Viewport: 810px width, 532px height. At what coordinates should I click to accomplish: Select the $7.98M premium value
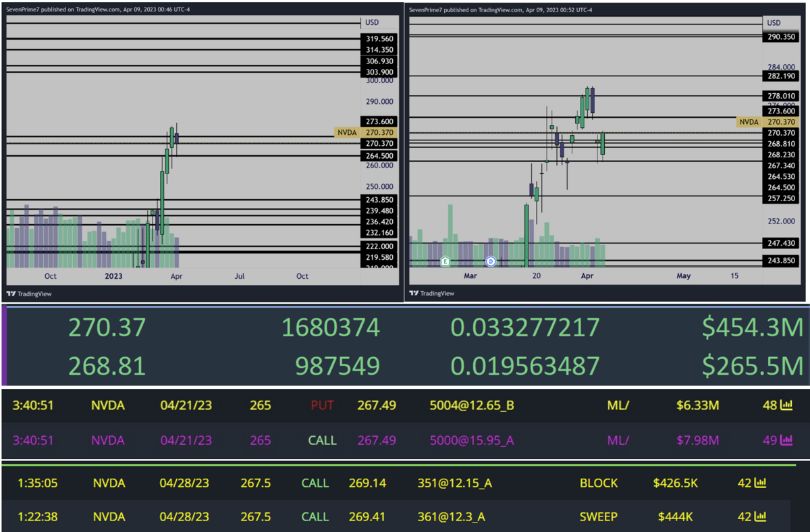click(x=698, y=440)
